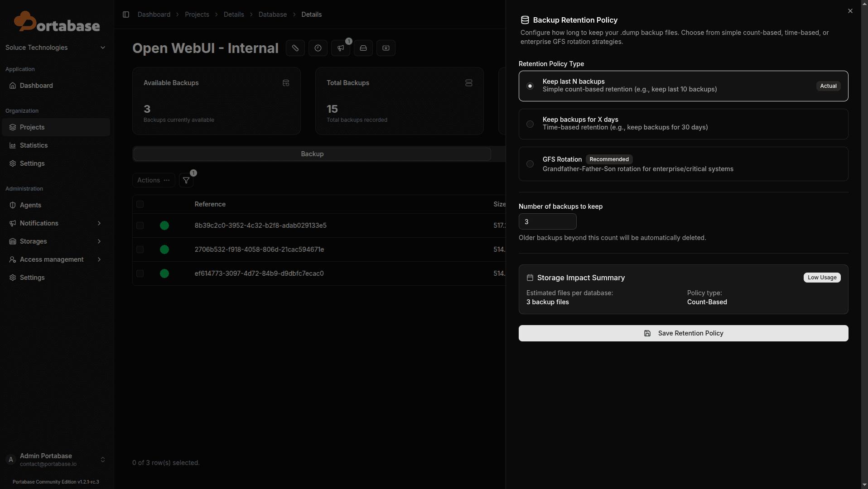Toggle the select-all rows checkbox
Viewport: 868px width, 489px height.
(140, 204)
